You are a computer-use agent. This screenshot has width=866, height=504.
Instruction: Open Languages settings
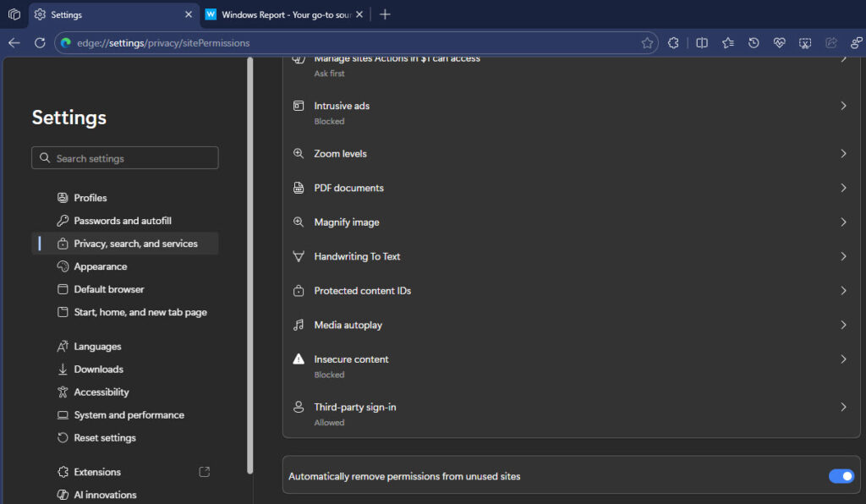(x=125, y=346)
